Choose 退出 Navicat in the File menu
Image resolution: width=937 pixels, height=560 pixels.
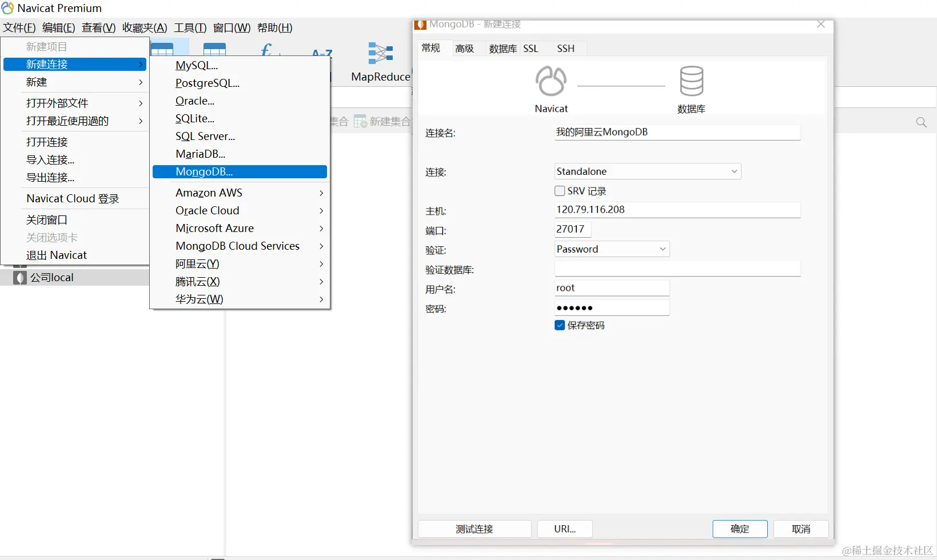(x=75, y=255)
